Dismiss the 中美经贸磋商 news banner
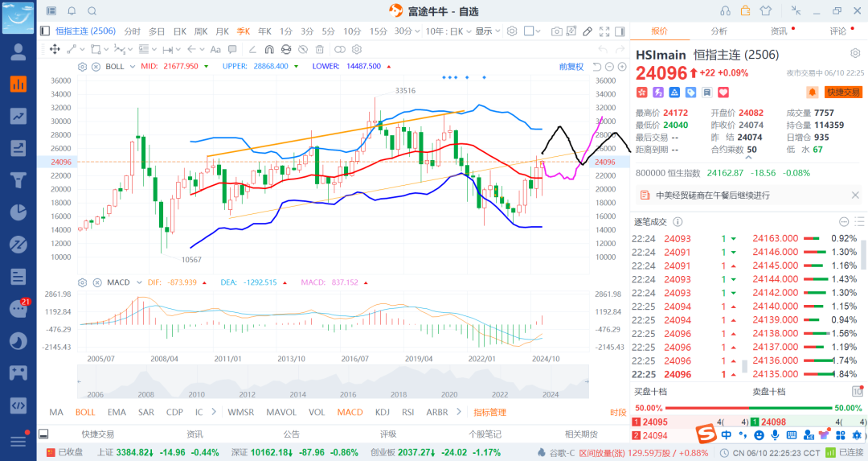Screen dimensions: 868x461 point(854,195)
